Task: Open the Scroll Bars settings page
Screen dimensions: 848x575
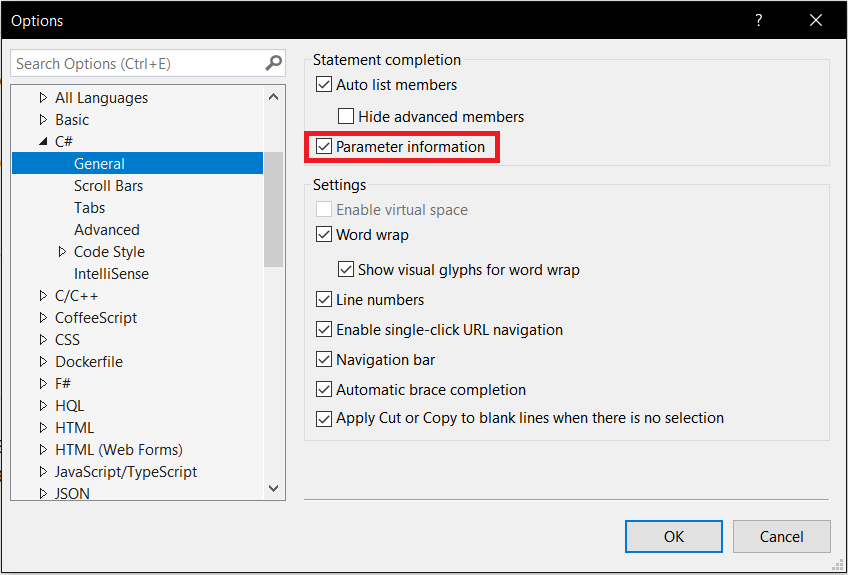Action: [109, 186]
